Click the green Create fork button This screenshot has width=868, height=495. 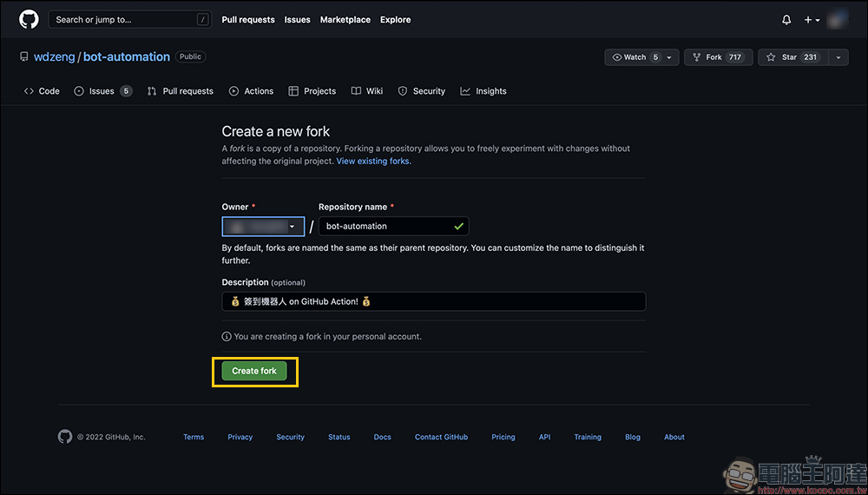[x=254, y=371]
